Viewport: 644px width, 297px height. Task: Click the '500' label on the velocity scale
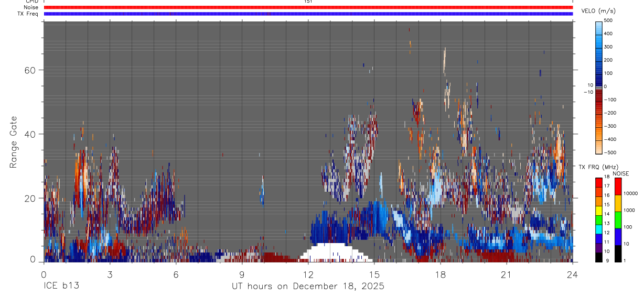point(608,20)
